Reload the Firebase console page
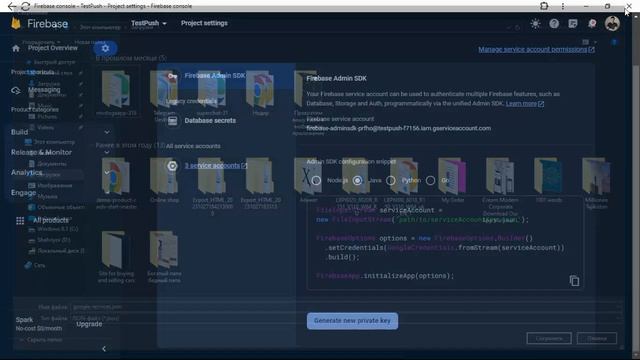The height and width of the screenshot is (360, 640). (25, 6)
